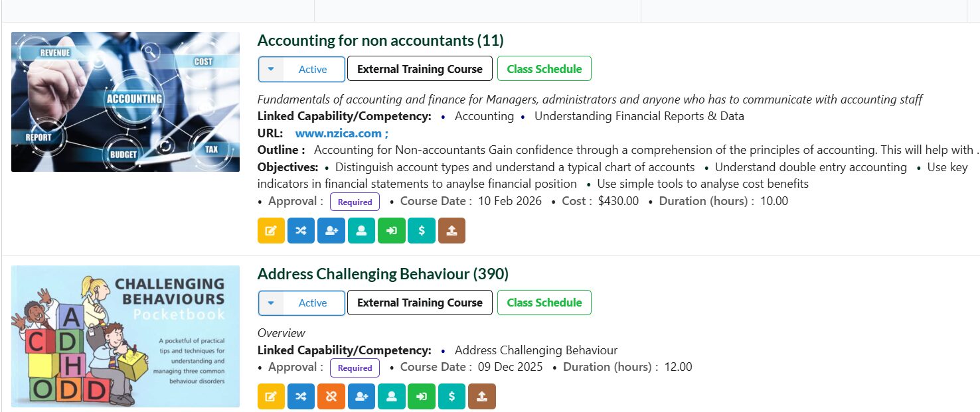Open the www.nzica.com link

pos(339,133)
